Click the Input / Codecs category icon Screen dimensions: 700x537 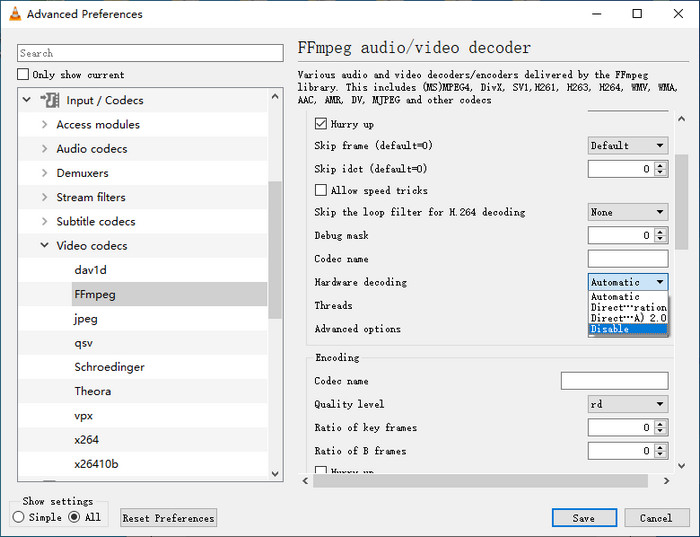coord(50,100)
